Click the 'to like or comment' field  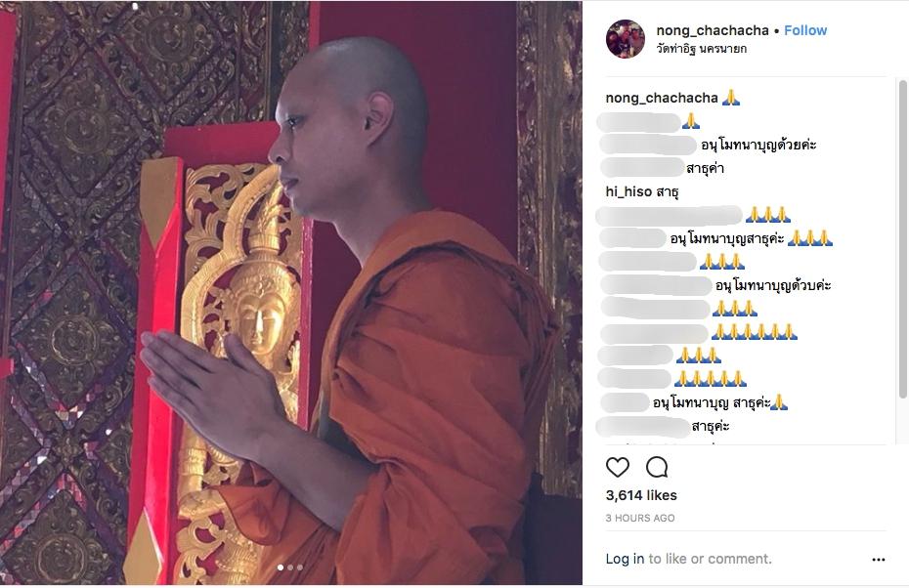[710, 559]
